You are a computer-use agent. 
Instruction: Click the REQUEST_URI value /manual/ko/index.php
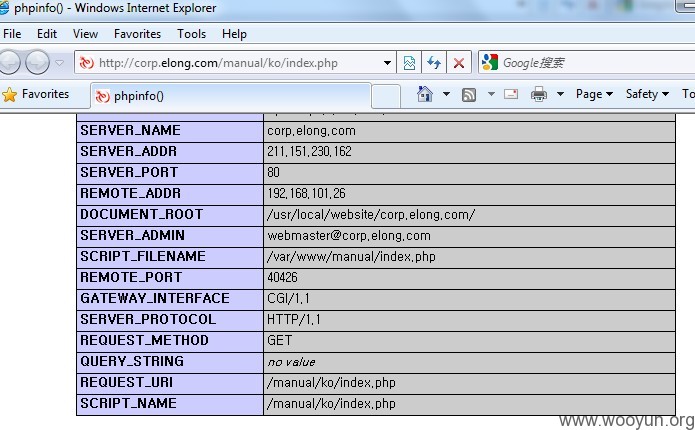(x=332, y=383)
